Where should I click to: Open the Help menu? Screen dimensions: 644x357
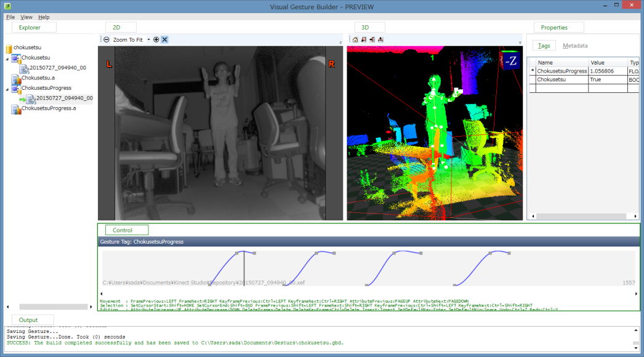[x=44, y=17]
